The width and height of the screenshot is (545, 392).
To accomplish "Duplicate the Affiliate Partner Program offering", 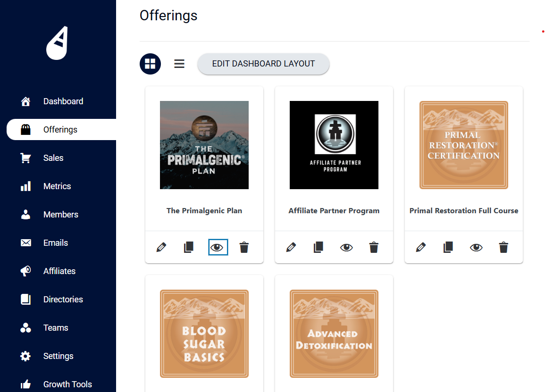I will click(x=319, y=247).
